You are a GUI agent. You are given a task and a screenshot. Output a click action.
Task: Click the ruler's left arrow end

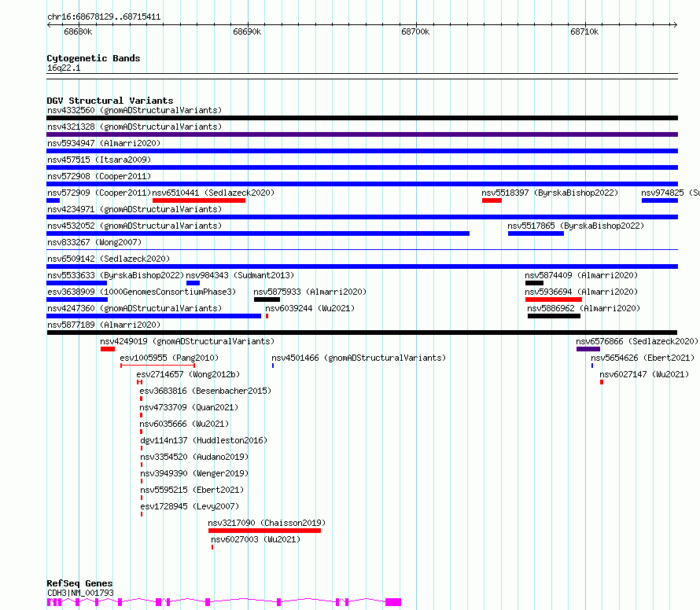[x=49, y=25]
